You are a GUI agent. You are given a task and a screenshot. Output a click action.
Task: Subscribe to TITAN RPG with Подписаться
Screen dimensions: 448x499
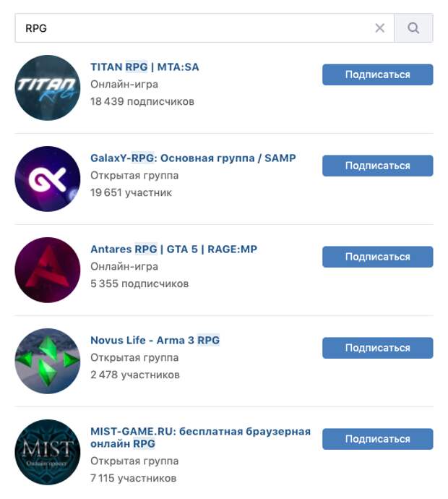(378, 74)
